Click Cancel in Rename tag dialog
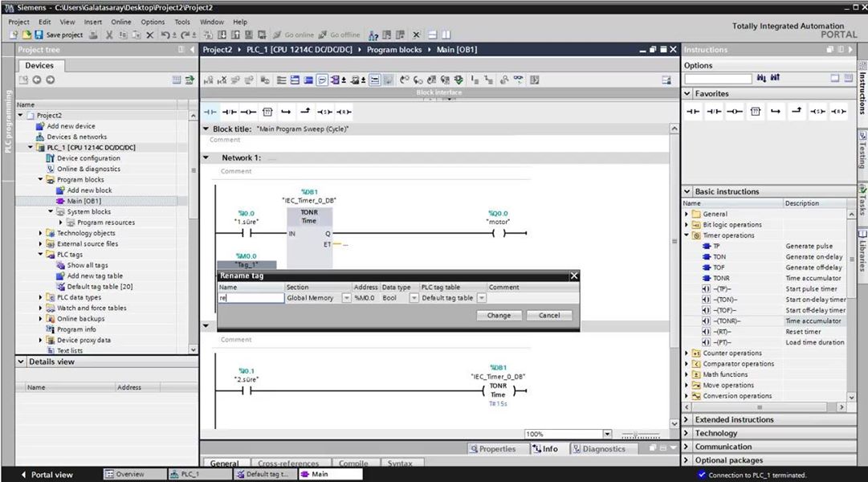 549,315
